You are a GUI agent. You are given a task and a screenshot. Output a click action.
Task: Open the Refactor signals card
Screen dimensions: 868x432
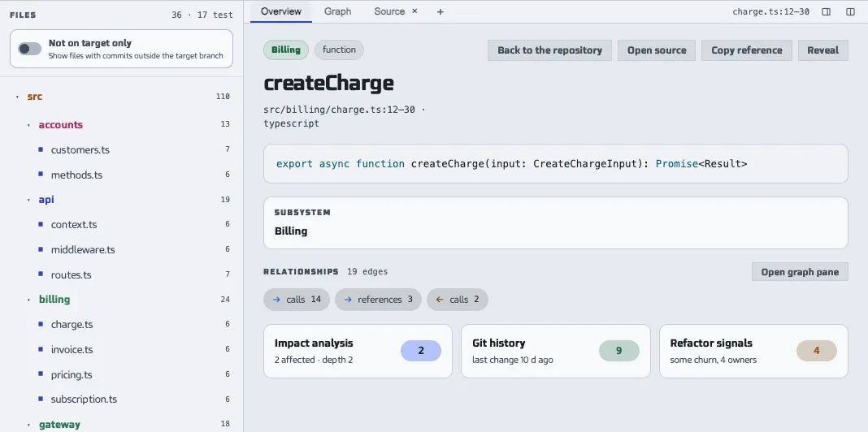pos(753,352)
